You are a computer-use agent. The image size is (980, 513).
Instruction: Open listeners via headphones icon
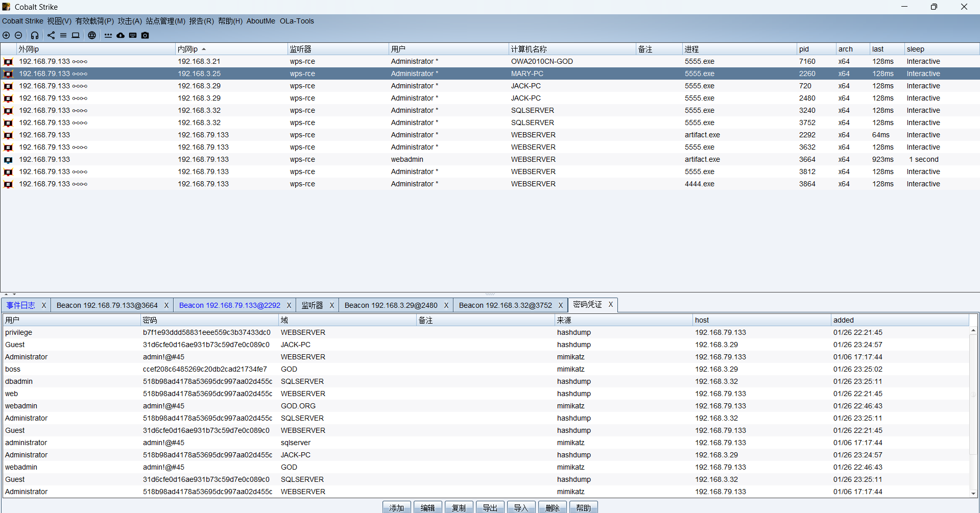pos(35,35)
